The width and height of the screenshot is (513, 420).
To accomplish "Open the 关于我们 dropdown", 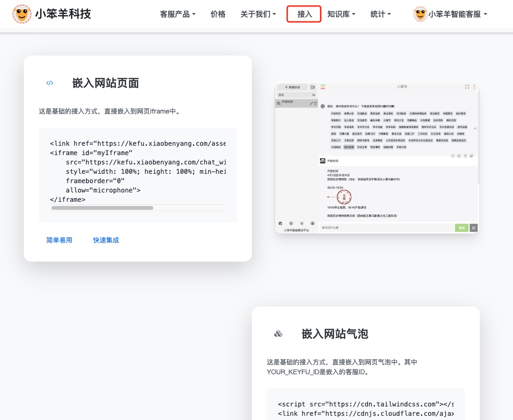I will point(258,14).
